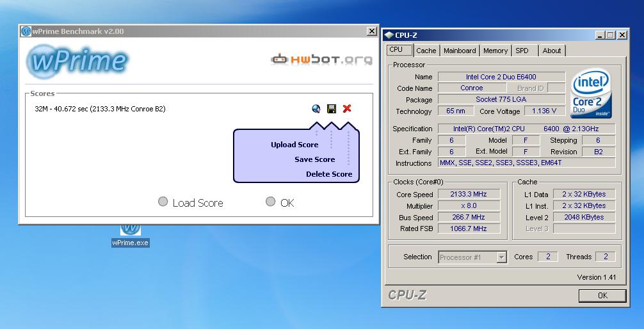Minimize the CPU-Z window
Viewport: 644px width, 329px height.
600,35
